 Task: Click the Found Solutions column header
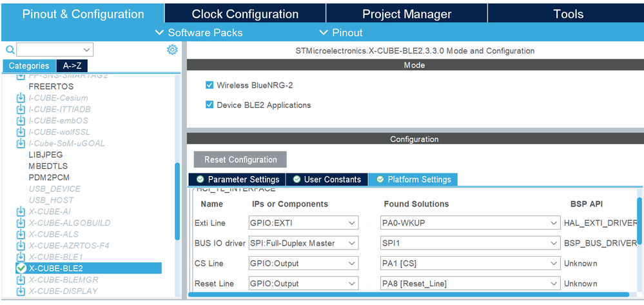pos(416,204)
